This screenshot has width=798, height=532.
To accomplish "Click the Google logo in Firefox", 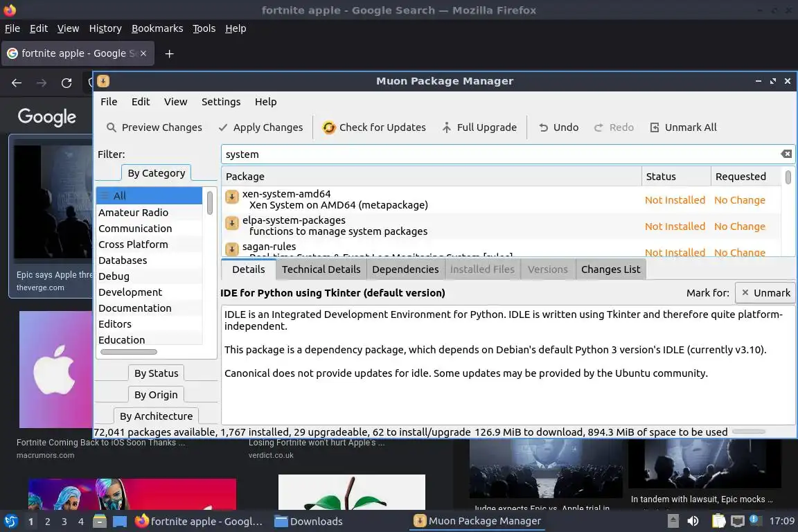I will [x=47, y=116].
